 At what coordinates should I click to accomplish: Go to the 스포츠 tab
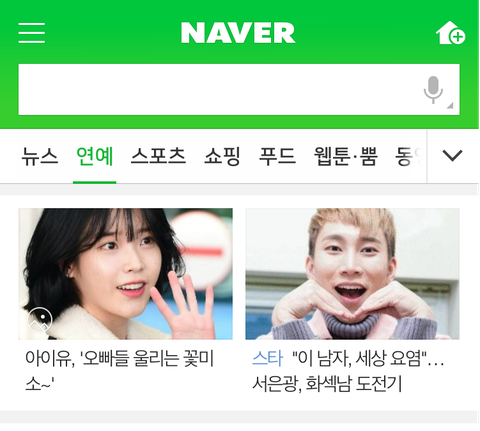tap(158, 156)
